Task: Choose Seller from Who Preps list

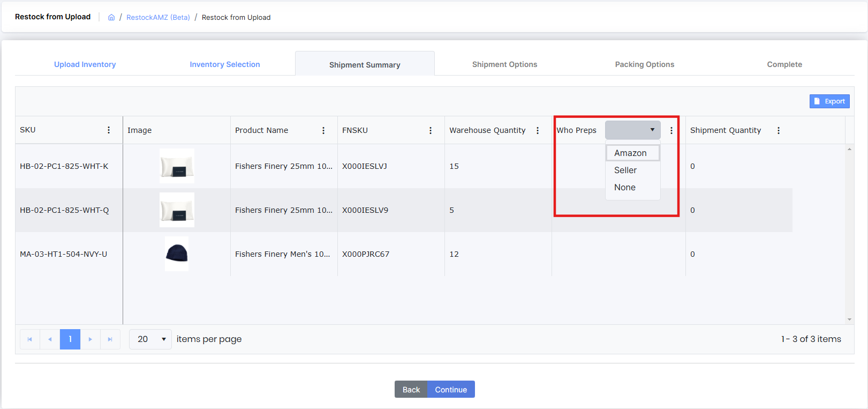Action: click(x=633, y=170)
